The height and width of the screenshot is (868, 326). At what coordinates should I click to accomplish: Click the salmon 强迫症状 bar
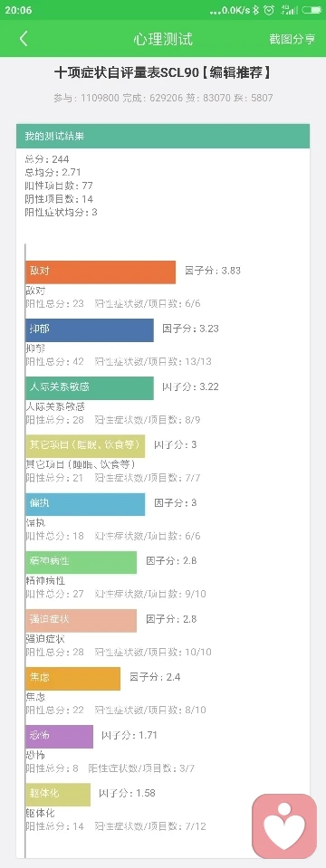click(81, 620)
